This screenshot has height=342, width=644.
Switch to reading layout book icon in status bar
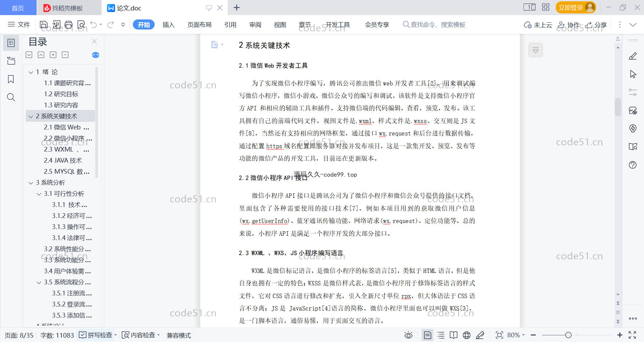453,335
